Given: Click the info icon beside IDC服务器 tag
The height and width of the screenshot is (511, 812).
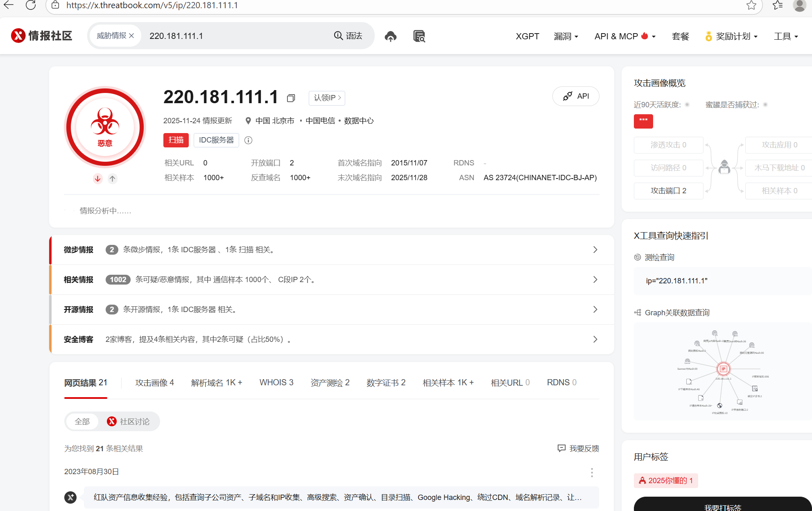Looking at the screenshot, I should [248, 140].
